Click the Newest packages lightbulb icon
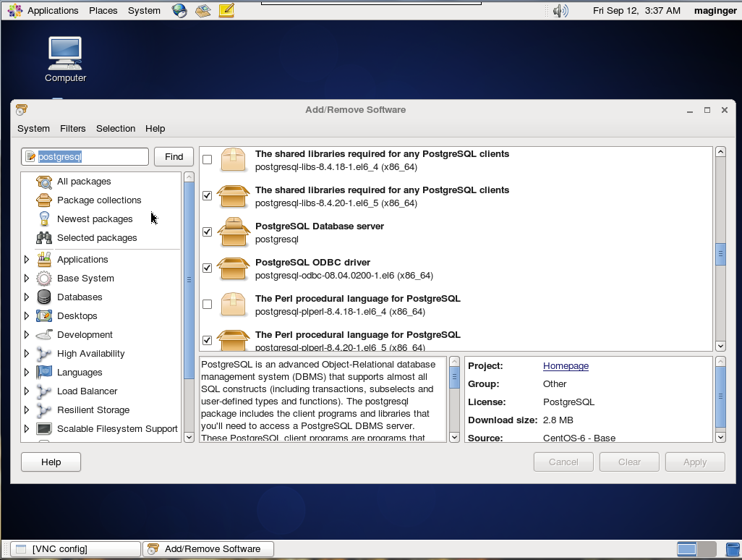Image resolution: width=742 pixels, height=560 pixels. 44,219
